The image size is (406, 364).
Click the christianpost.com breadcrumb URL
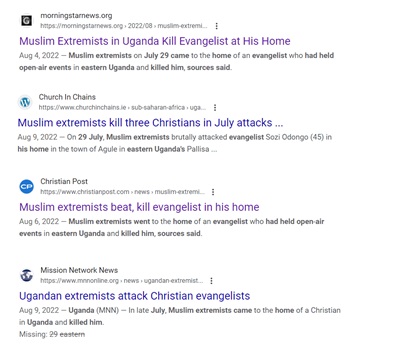coord(122,192)
